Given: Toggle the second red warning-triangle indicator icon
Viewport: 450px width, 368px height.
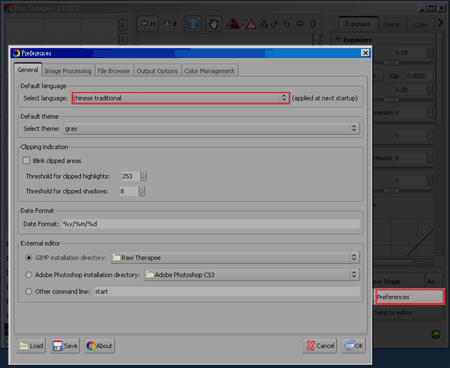Looking at the screenshot, I should (x=250, y=24).
